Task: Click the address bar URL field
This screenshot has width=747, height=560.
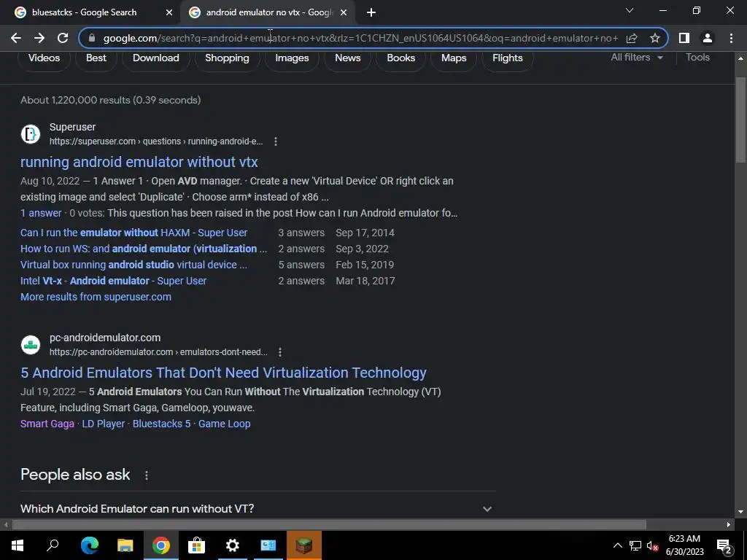Action: point(360,38)
